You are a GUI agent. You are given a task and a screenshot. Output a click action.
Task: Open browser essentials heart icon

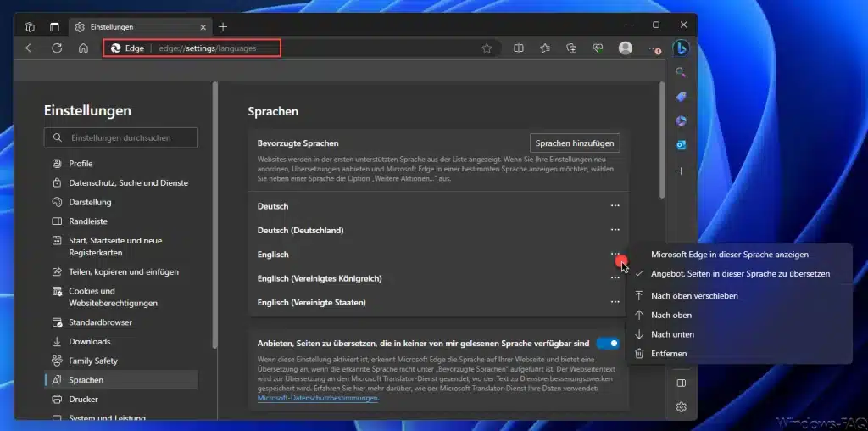tap(598, 48)
